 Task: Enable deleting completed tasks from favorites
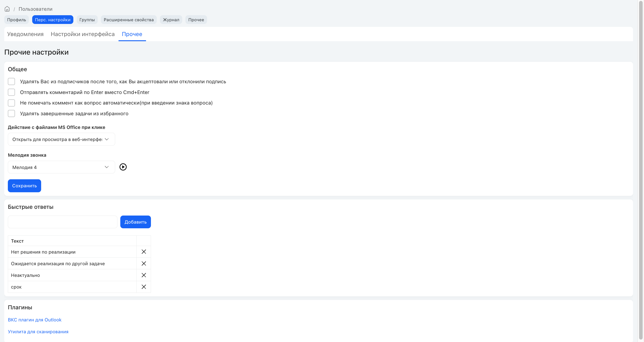[11, 113]
